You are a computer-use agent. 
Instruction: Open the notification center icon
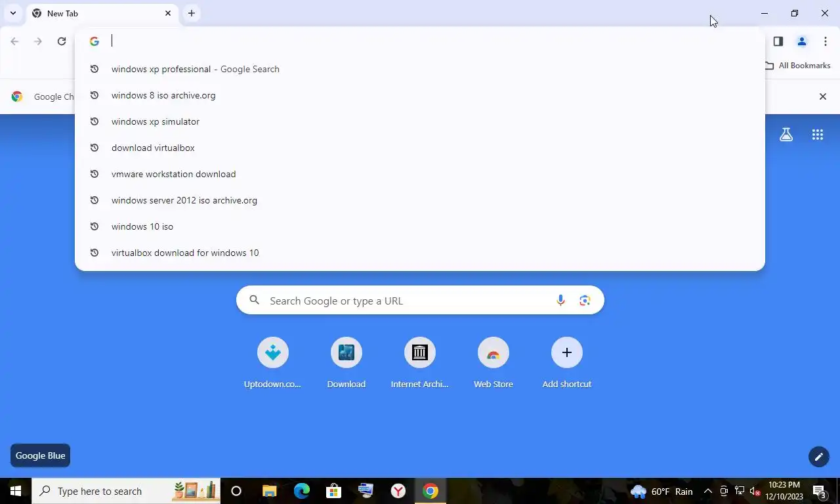tap(820, 492)
